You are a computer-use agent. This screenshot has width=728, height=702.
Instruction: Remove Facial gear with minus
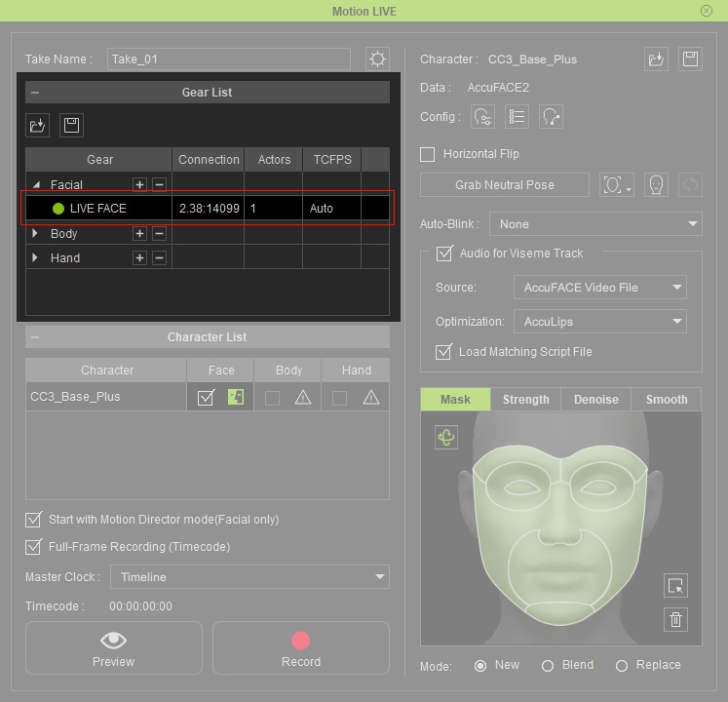tap(159, 184)
